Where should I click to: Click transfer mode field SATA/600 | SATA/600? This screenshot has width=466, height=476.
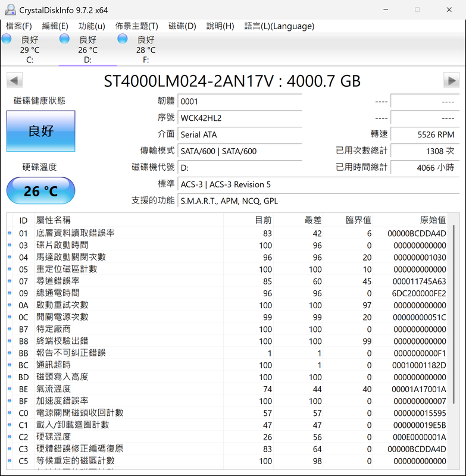pos(240,151)
